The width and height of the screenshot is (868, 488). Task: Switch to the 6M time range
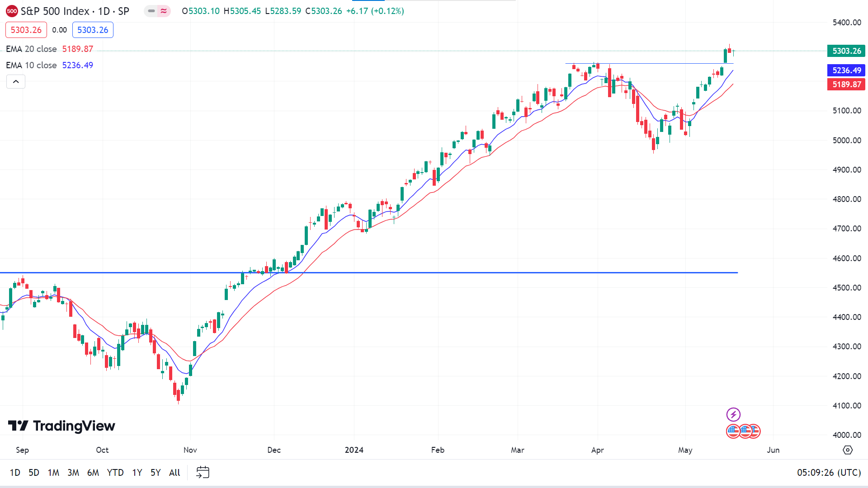click(93, 473)
